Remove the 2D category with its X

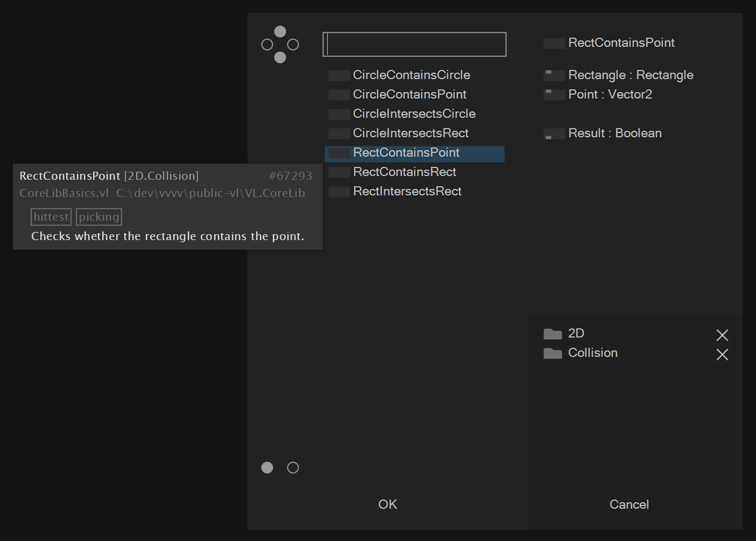[722, 335]
